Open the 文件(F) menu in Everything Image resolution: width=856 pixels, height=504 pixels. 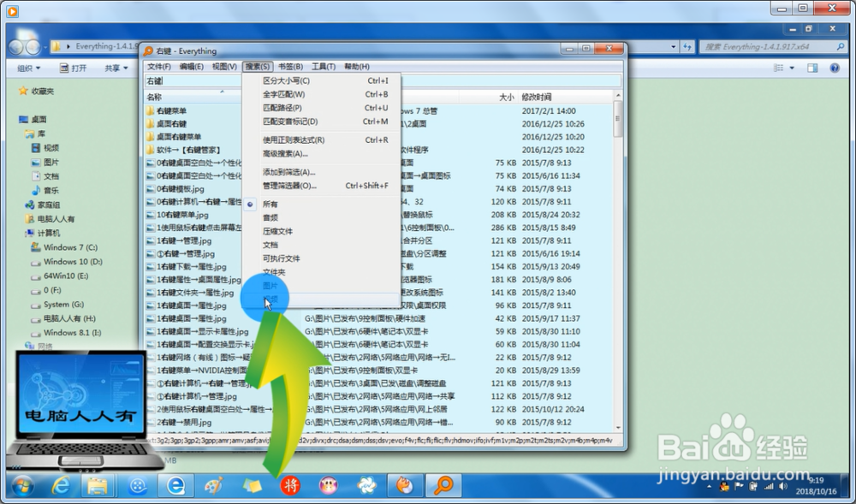(x=159, y=67)
